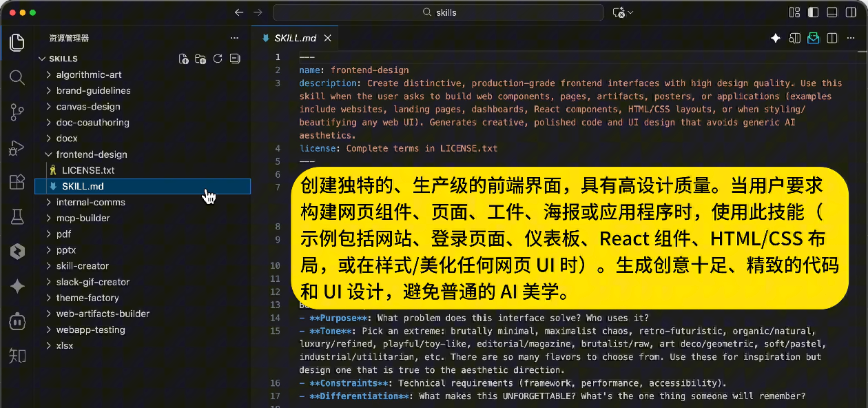Click the New Folder icon in explorer
The image size is (868, 408).
tap(200, 59)
